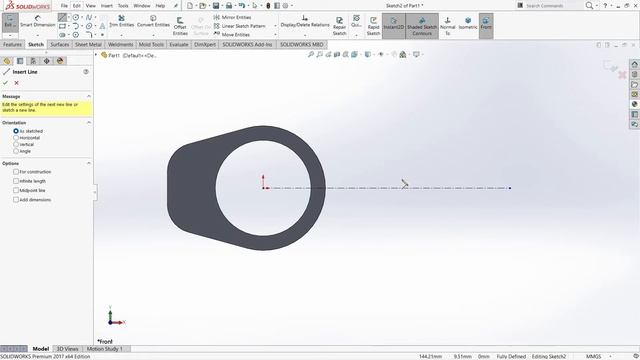Open the Insert menu
The width and height of the screenshot is (640, 360).
(107, 6)
